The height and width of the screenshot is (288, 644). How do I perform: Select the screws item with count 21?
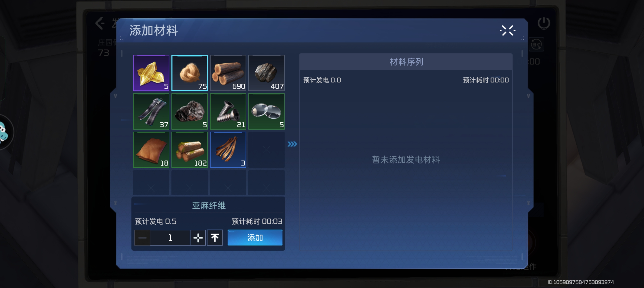pos(228,111)
